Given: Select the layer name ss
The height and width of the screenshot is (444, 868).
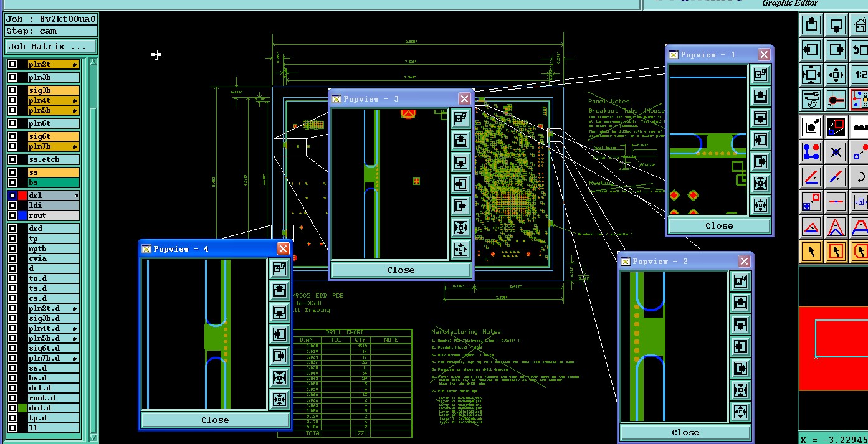Looking at the screenshot, I should [x=54, y=172].
